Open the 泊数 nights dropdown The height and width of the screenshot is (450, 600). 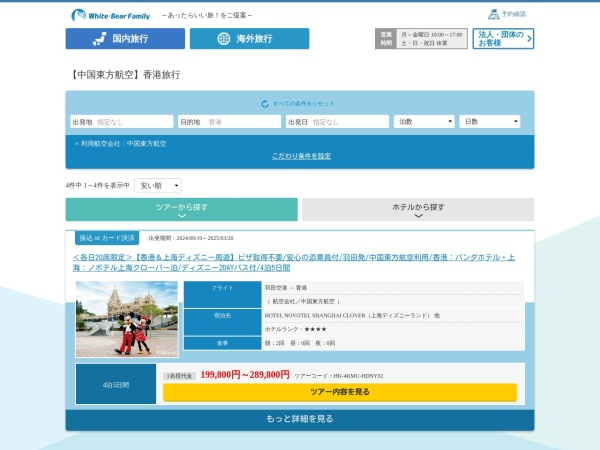424,122
